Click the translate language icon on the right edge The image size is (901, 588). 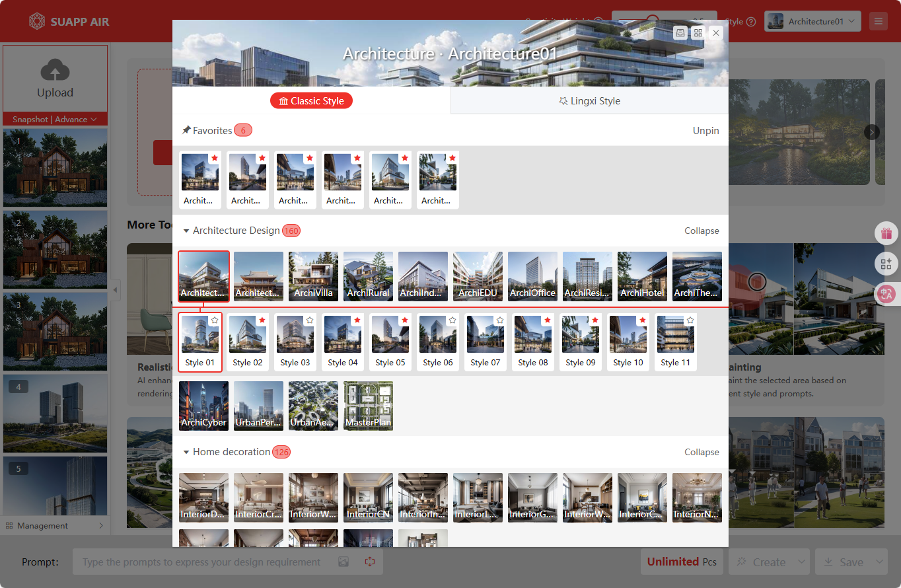pos(886,294)
